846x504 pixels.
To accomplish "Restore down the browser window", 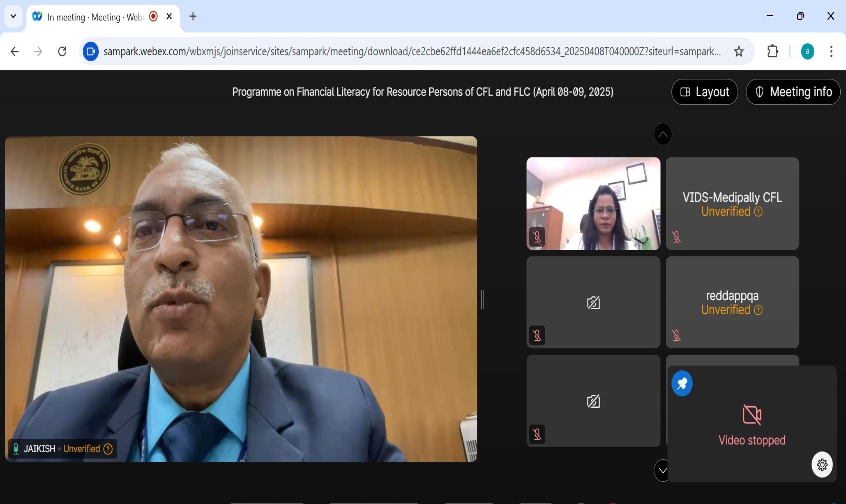I will point(800,16).
